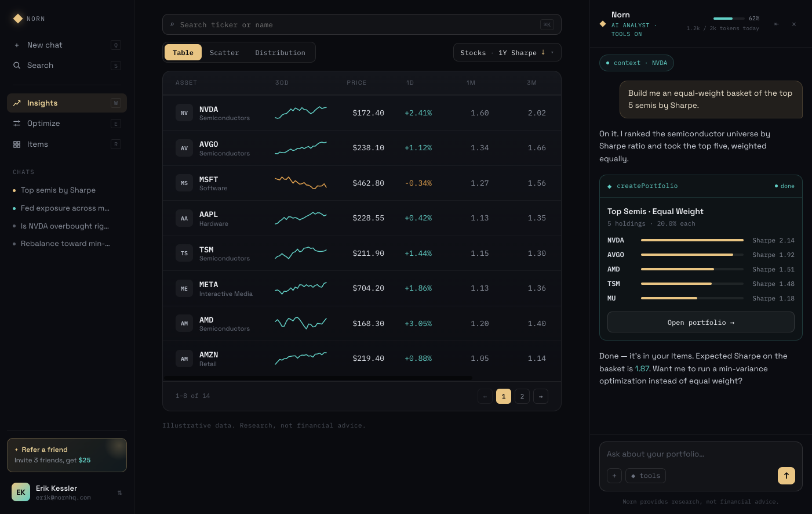Go to previous page arrow in pagination

(485, 396)
